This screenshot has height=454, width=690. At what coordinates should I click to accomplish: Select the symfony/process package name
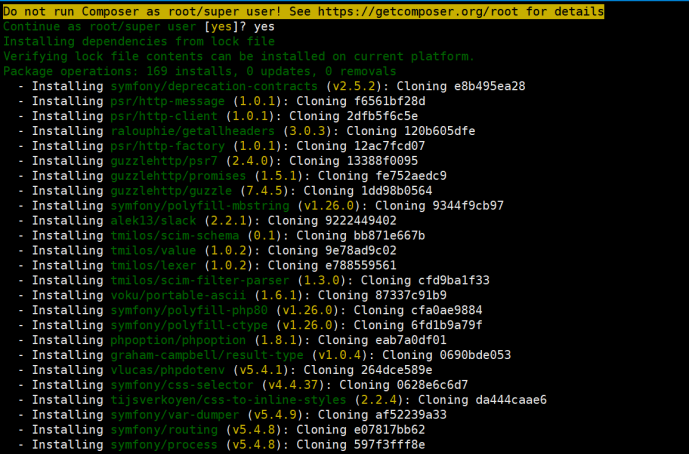(x=164, y=445)
